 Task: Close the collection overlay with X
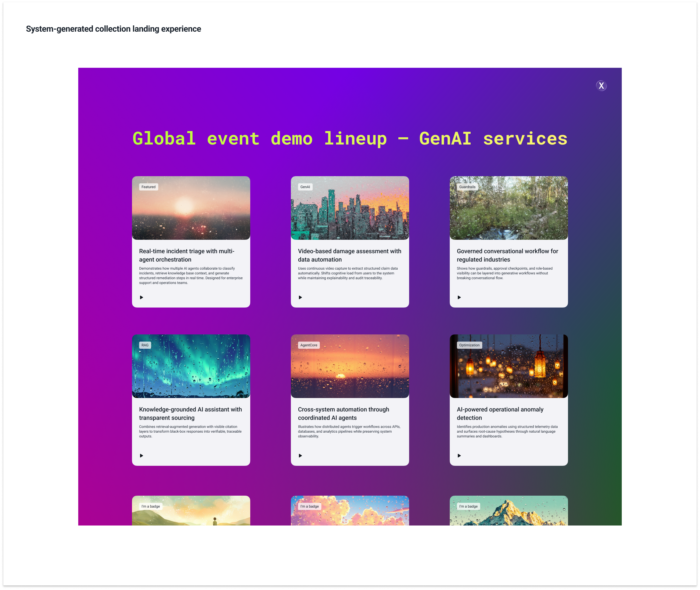(601, 86)
